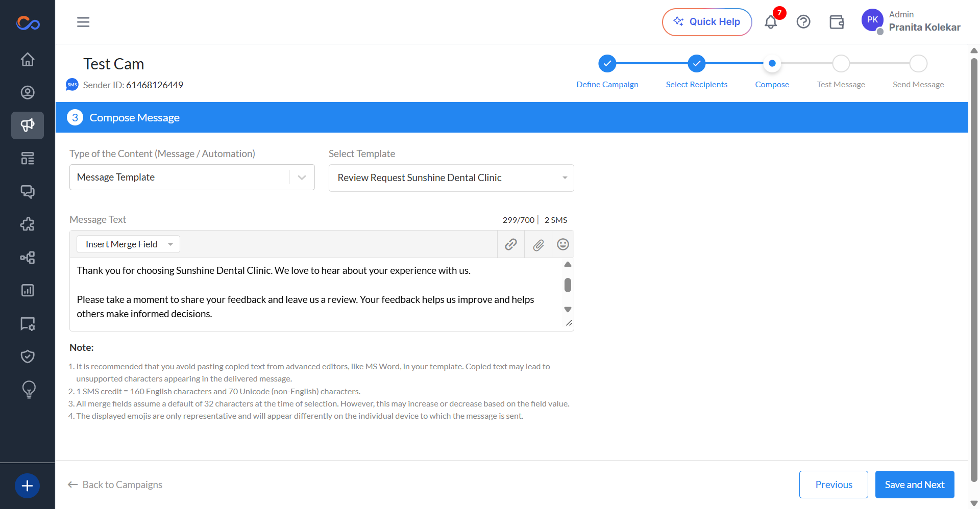Go to Home in sidebar
The height and width of the screenshot is (509, 980).
[28, 60]
